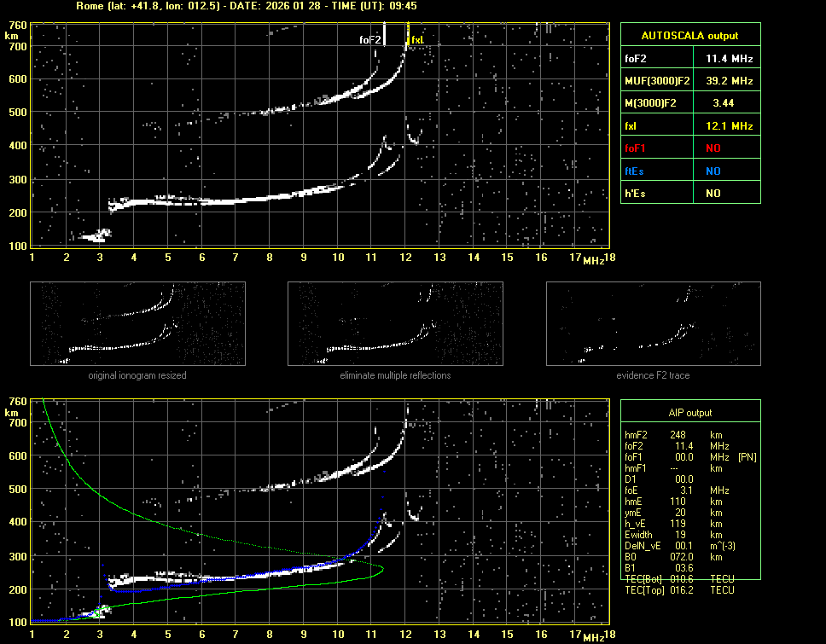This screenshot has width=826, height=644.
Task: Select the AUTOSCALA output header
Action: click(x=689, y=36)
